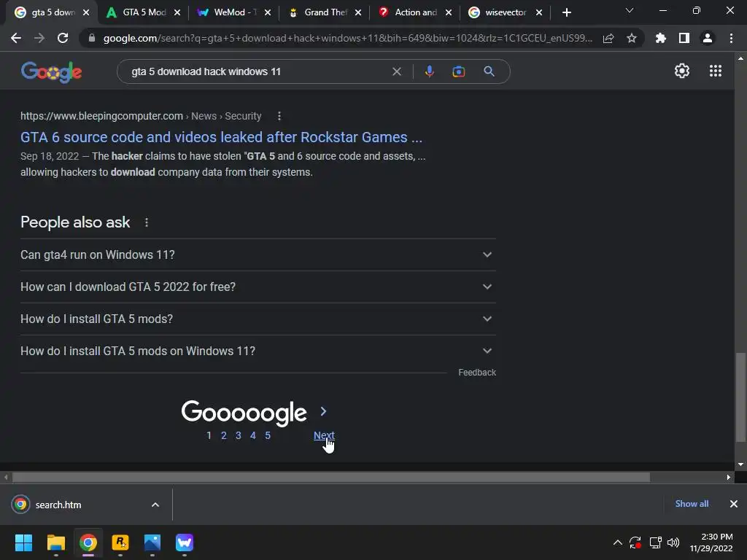
Task: Open the Chrome extensions puzzle icon
Action: tap(660, 38)
